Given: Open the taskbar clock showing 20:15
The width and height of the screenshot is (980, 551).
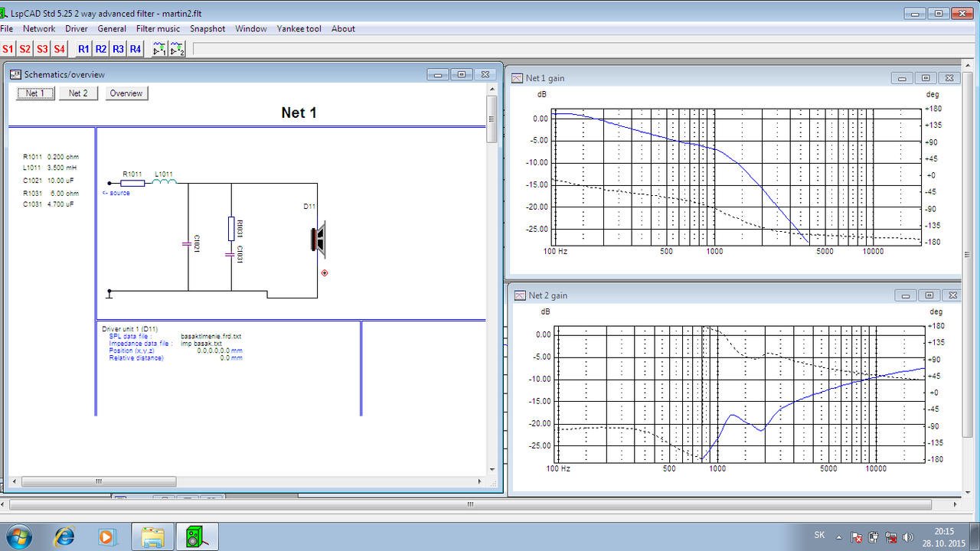Looking at the screenshot, I should pos(944,536).
